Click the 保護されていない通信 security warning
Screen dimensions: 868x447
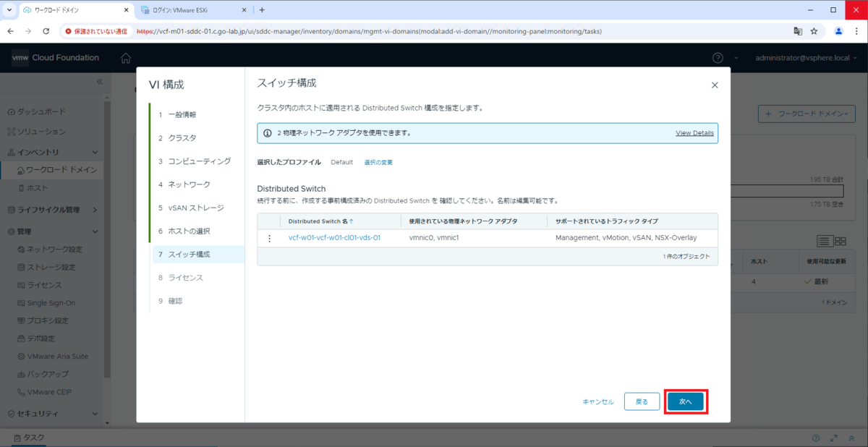(95, 31)
